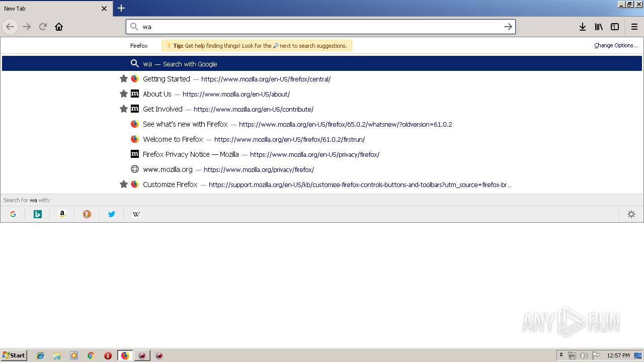Click the Go arrow in the address bar

(508, 27)
